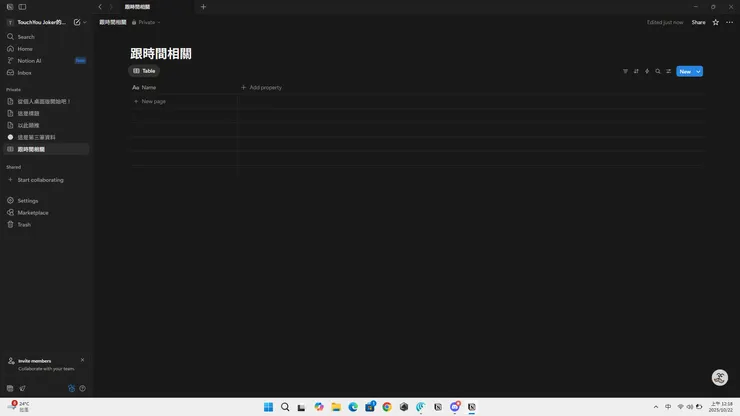740x416 pixels.
Task: Expand the New button dropdown arrow
Action: coord(698,71)
